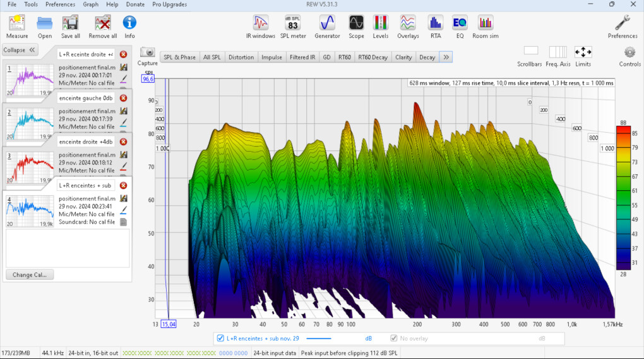Open the SPL meter
The height and width of the screenshot is (359, 644).
coord(293,27)
